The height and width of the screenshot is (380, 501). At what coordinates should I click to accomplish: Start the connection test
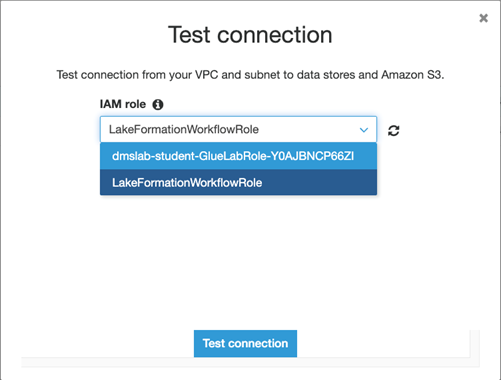tap(245, 343)
